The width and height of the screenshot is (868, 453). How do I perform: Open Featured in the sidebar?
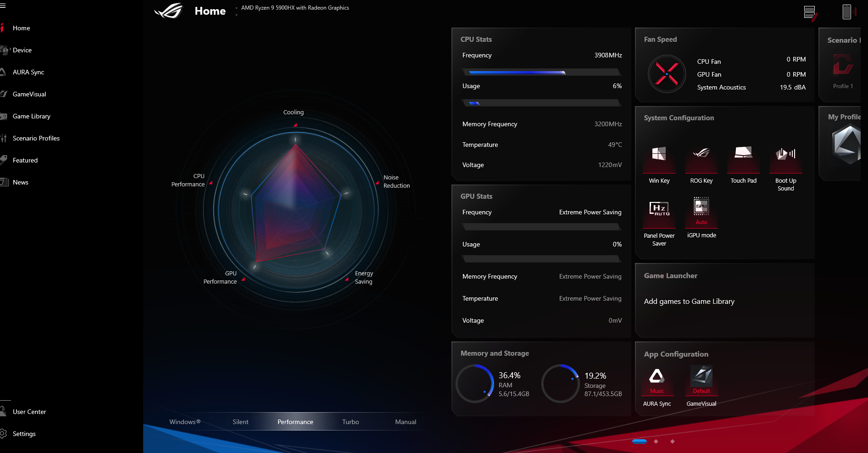[x=25, y=160]
